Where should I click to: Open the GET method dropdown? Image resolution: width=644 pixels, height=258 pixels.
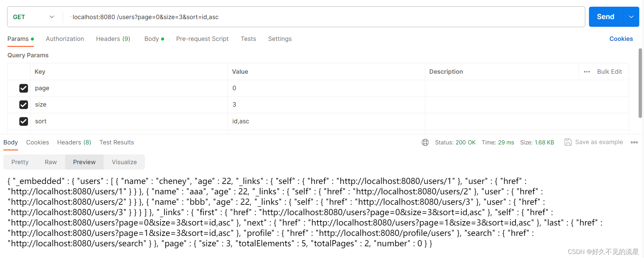(x=34, y=17)
